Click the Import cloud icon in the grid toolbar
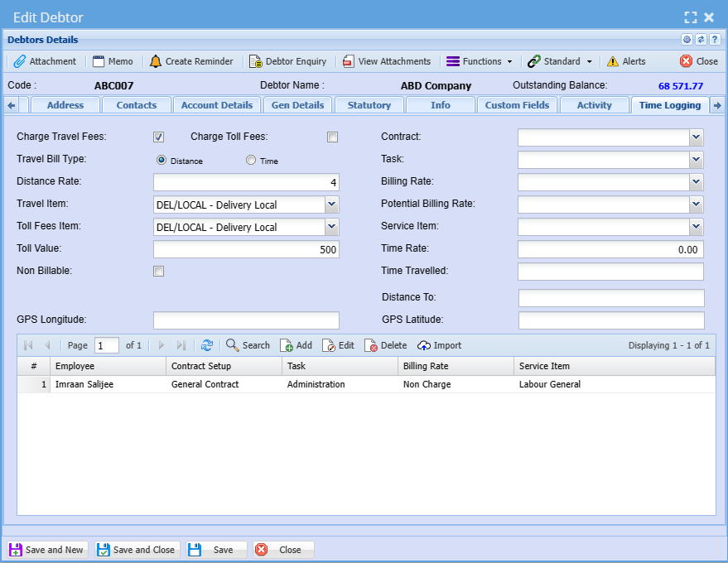Viewport: 728px width, 563px height. coord(424,345)
